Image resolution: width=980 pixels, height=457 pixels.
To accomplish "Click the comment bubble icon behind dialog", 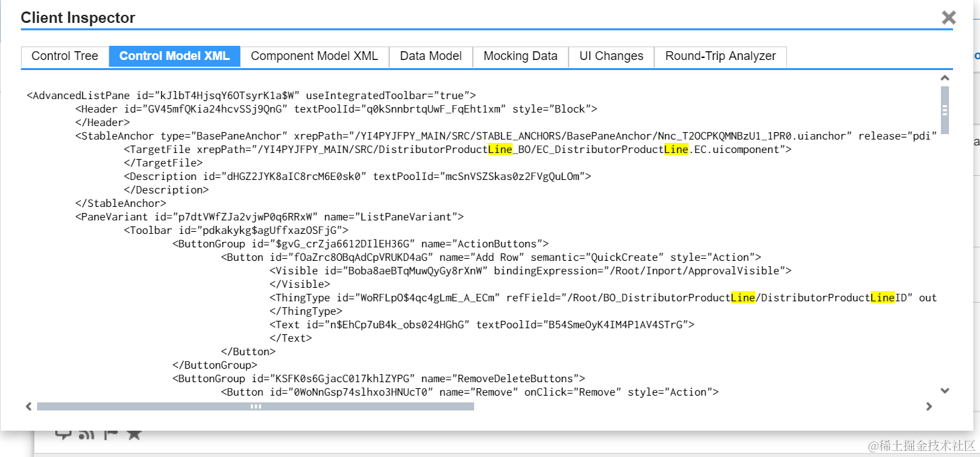I will [x=63, y=435].
